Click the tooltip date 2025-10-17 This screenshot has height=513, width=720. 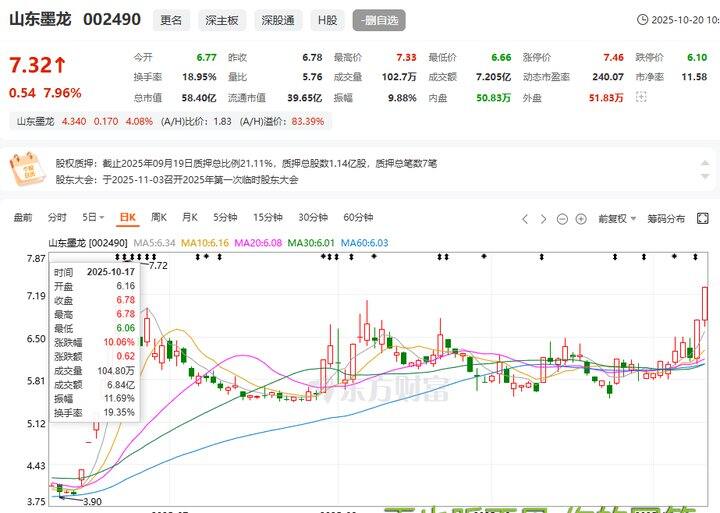(111, 272)
